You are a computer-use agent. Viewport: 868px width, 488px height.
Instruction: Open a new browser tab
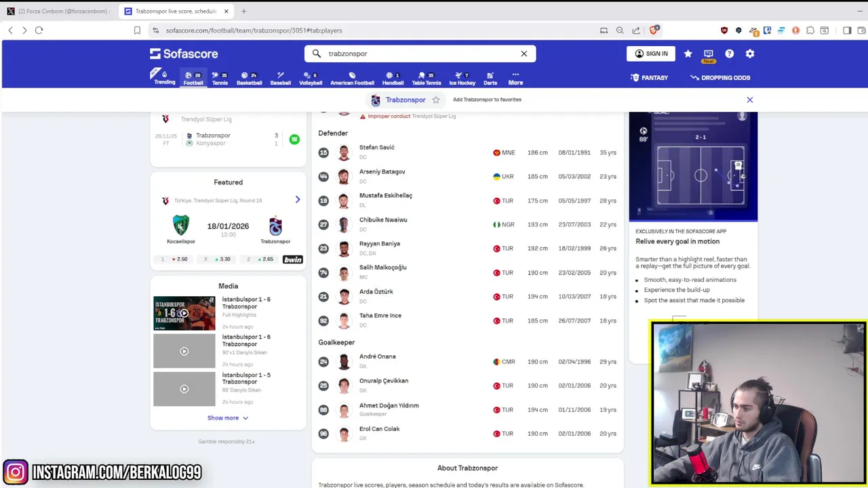pos(243,11)
